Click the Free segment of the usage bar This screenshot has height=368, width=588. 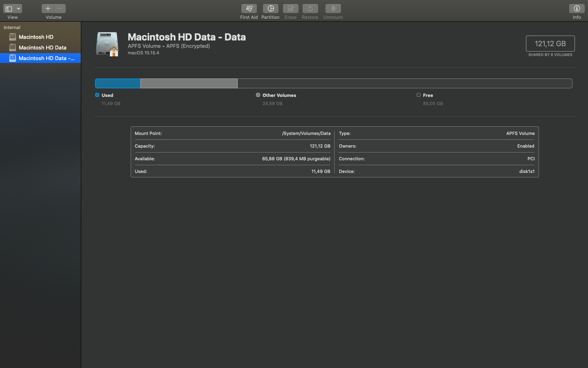click(x=405, y=83)
